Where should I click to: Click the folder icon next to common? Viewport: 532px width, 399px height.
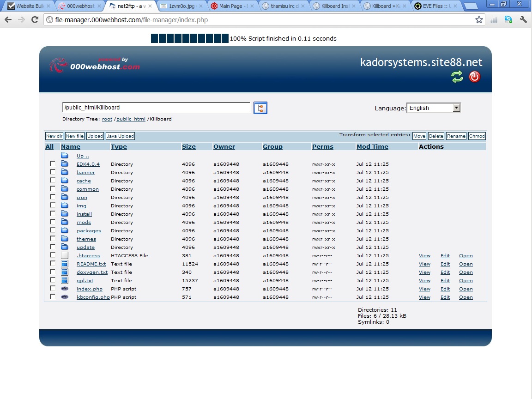pos(65,188)
